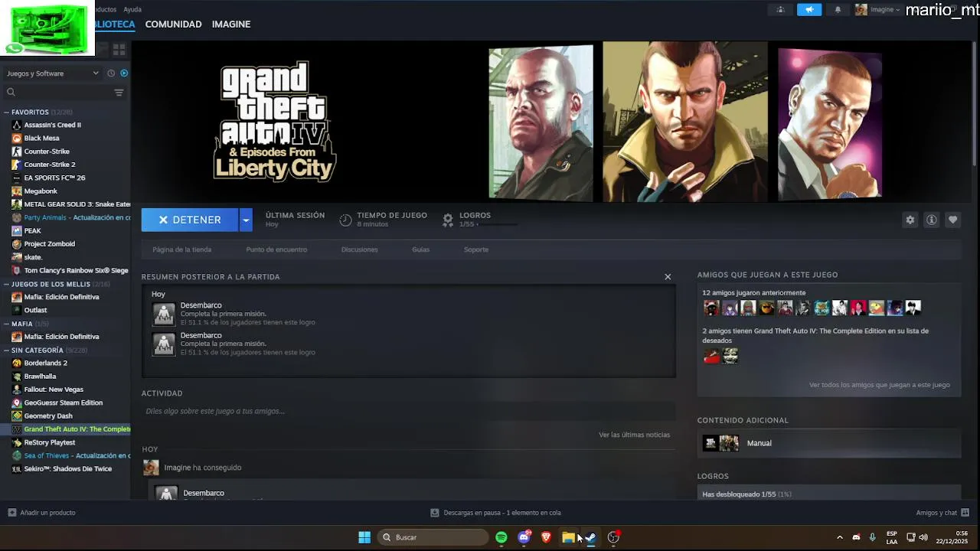Collapse the Sin categoría section
This screenshot has height=551, width=980.
[x=7, y=350]
